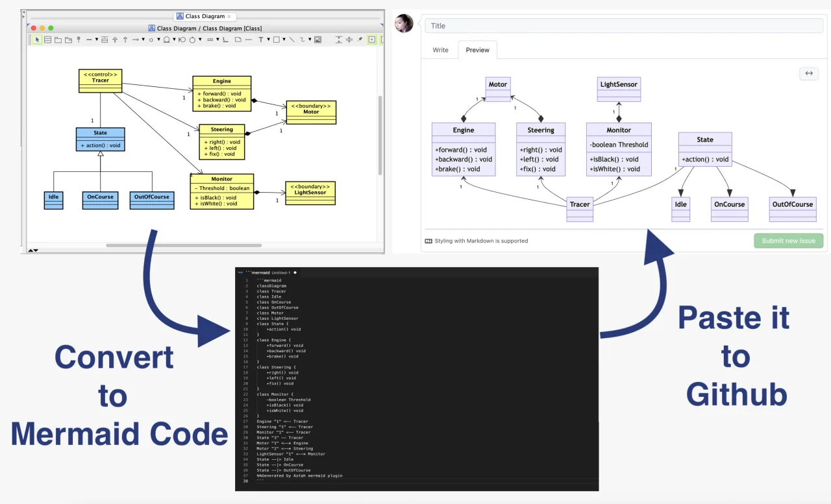This screenshot has width=831, height=504.
Task: Select the small circle Interface tool
Action: pos(151,40)
